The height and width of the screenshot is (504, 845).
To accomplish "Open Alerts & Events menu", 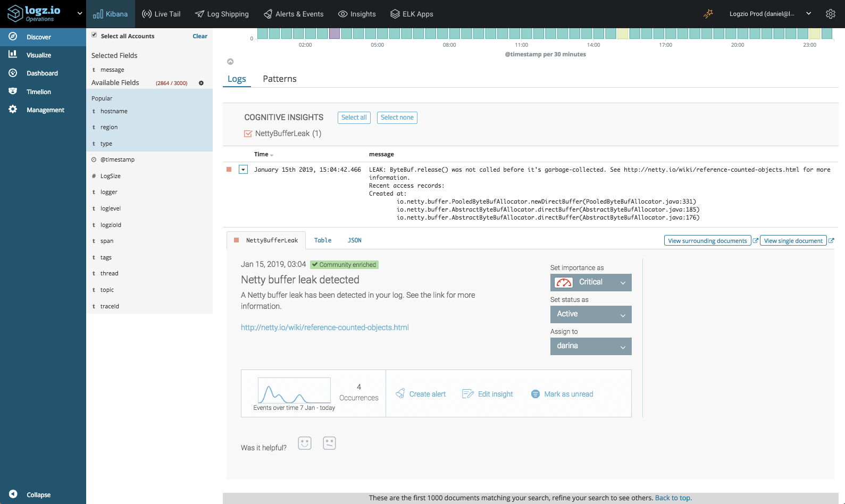I will point(294,14).
